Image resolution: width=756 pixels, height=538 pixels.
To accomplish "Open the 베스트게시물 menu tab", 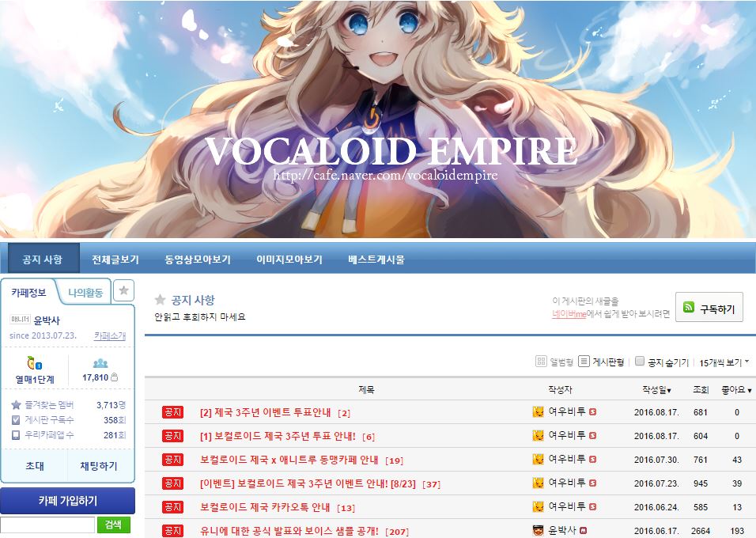I will (376, 260).
